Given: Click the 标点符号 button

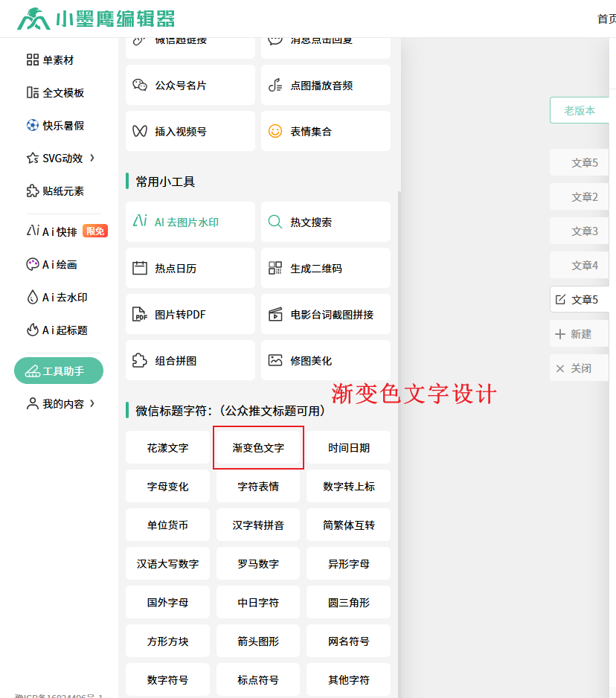Looking at the screenshot, I should (x=258, y=679).
